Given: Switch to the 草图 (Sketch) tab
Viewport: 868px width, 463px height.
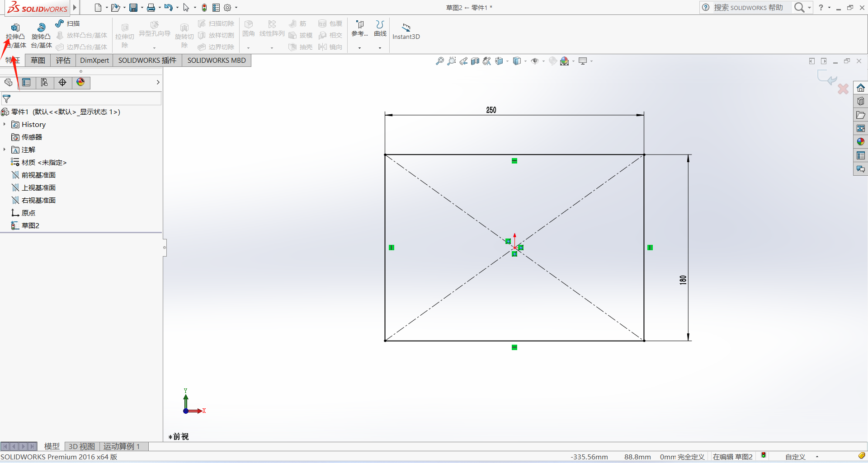Looking at the screenshot, I should tap(38, 61).
